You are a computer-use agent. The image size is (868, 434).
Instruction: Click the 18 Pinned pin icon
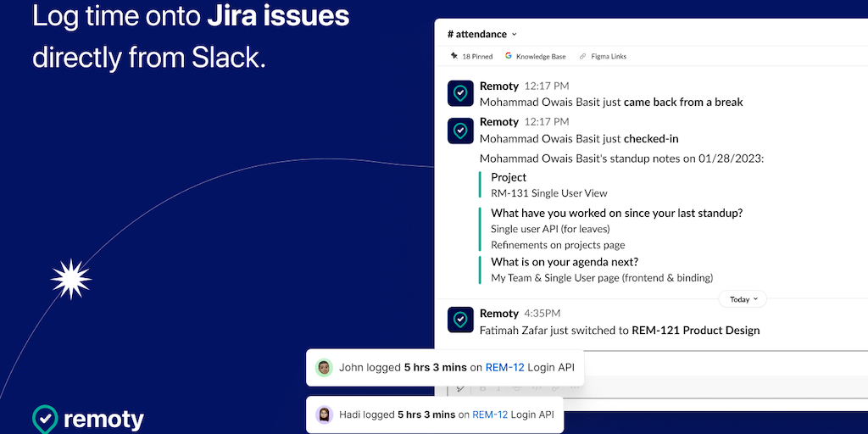click(x=454, y=56)
